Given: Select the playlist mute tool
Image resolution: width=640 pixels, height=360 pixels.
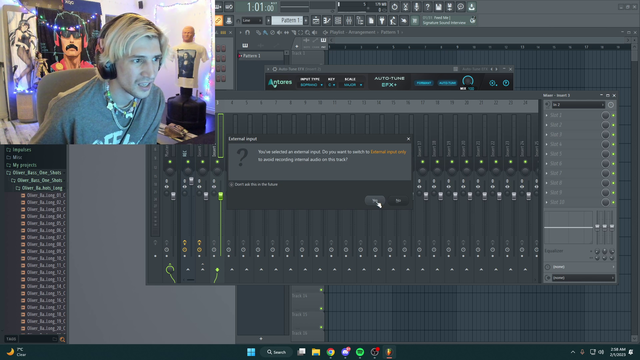Looking at the screenshot, I should [x=279, y=32].
